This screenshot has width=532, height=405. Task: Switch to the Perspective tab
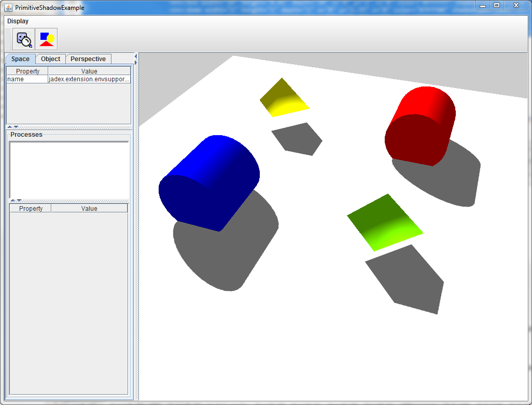pyautogui.click(x=88, y=59)
